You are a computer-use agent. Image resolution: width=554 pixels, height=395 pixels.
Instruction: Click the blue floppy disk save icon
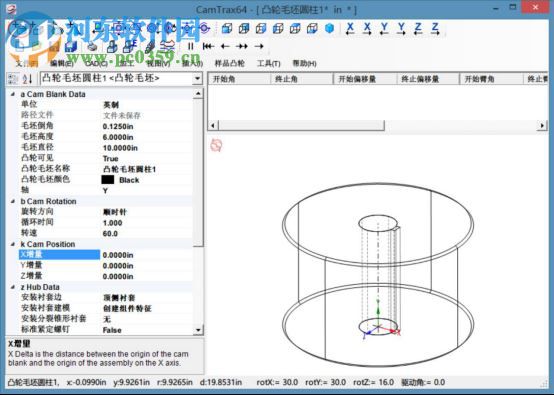pos(71,46)
